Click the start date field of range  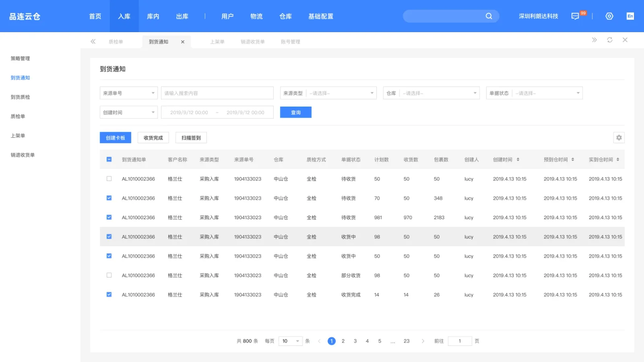(x=189, y=112)
